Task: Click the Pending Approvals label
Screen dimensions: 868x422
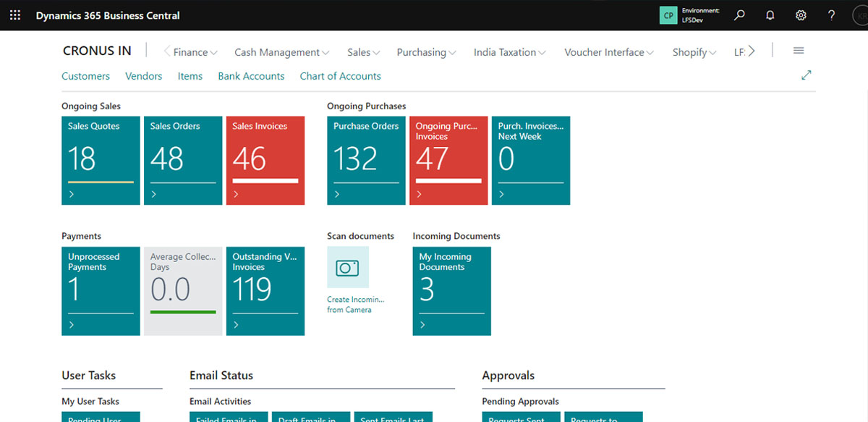Action: click(x=521, y=402)
